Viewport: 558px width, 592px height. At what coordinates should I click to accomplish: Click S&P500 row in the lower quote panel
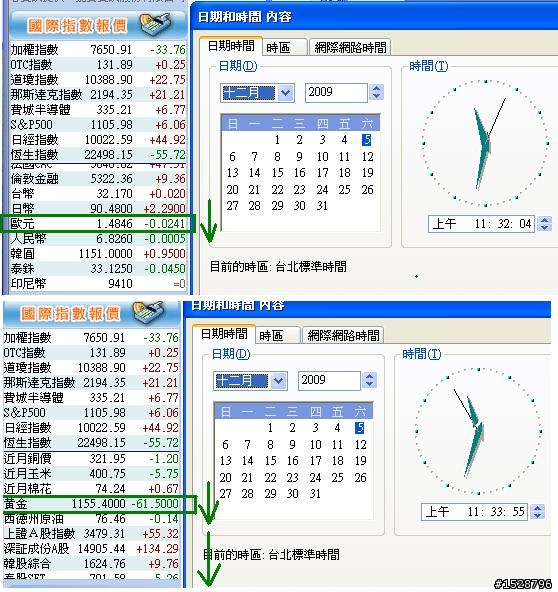(x=91, y=413)
